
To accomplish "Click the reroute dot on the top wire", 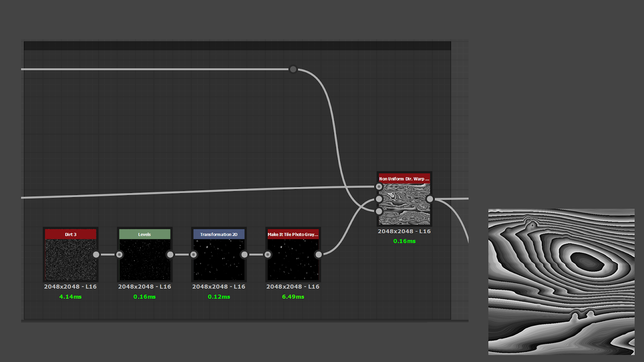I will pos(293,69).
